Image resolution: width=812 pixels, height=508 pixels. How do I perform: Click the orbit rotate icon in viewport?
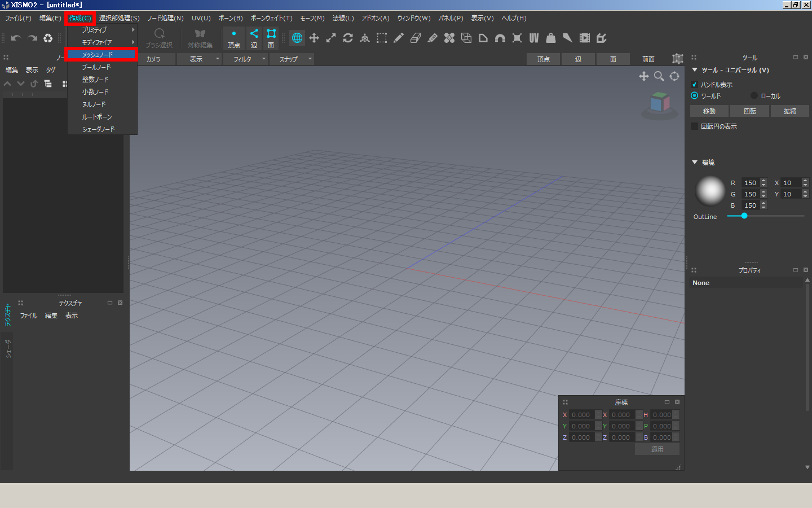pos(674,76)
